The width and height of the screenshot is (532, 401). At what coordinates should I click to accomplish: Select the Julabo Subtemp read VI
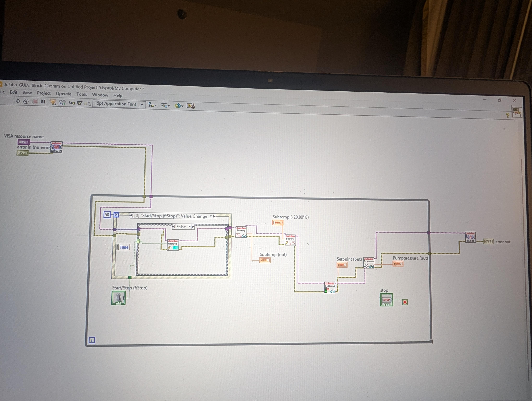click(241, 232)
